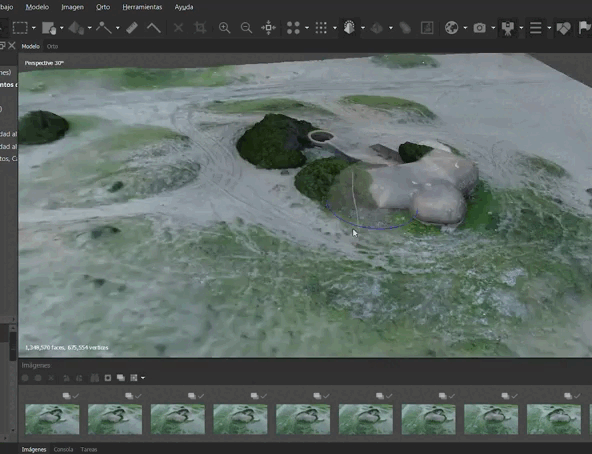Viewport: 592px width, 454px height.
Task: Switch to the Consola tab
Action: coord(63,449)
